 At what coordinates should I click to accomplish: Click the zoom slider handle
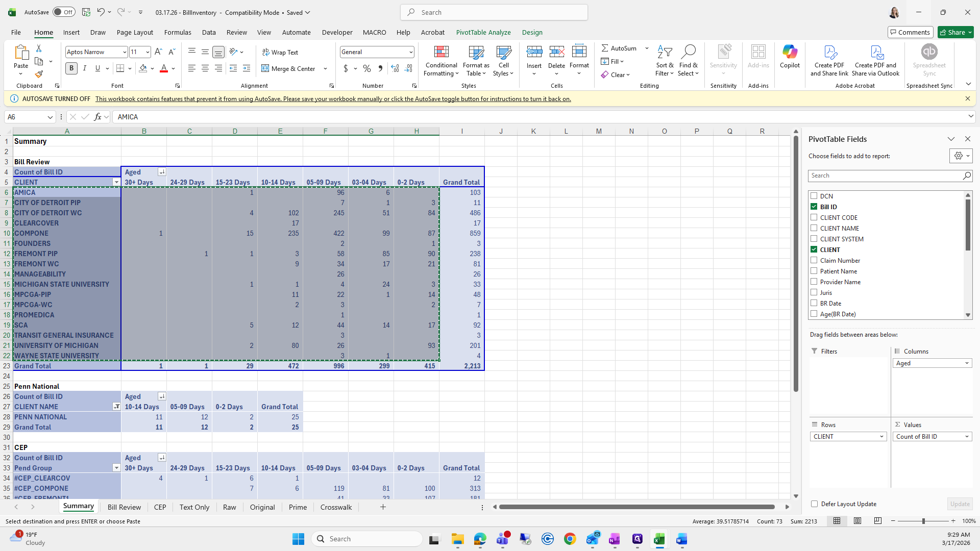[923, 521]
